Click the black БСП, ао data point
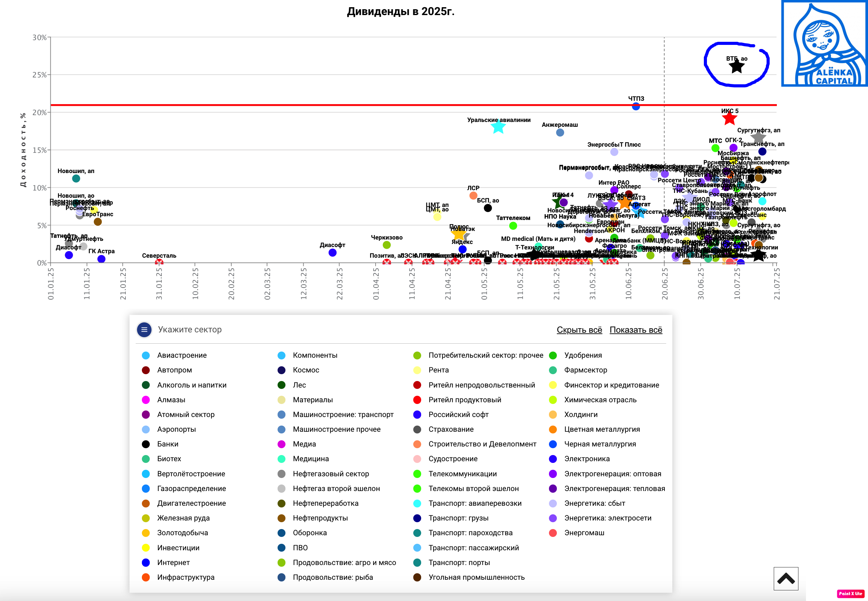 coord(488,208)
